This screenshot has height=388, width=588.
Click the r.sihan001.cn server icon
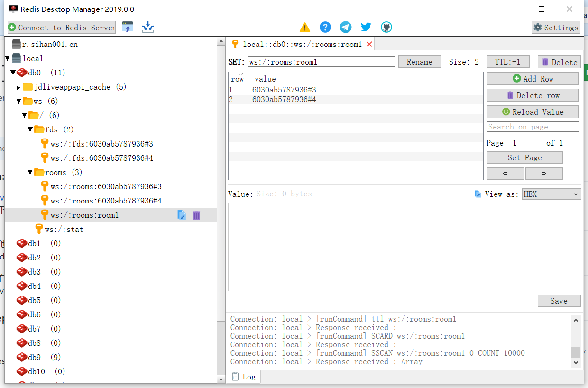tap(17, 45)
